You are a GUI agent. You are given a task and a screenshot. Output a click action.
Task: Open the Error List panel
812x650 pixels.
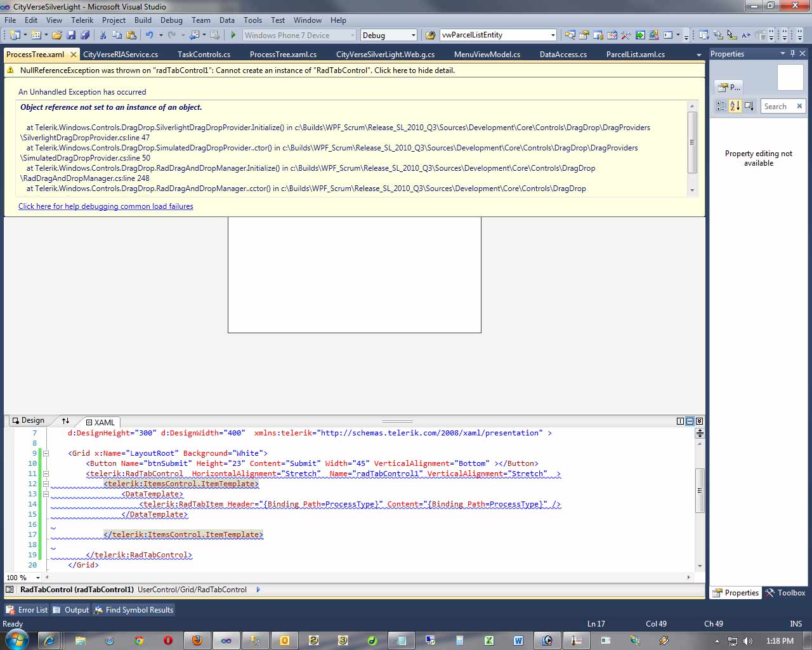click(x=27, y=610)
